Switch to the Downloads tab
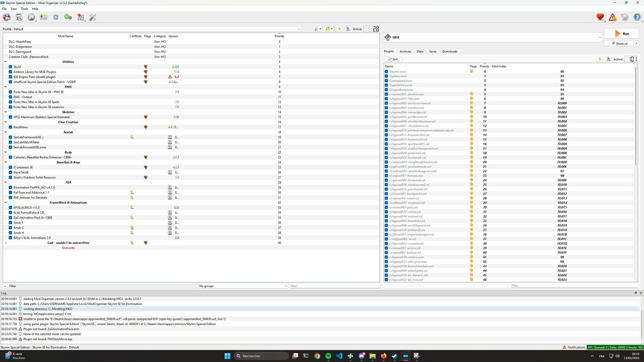Viewport: 644px width, 362px height. (450, 52)
